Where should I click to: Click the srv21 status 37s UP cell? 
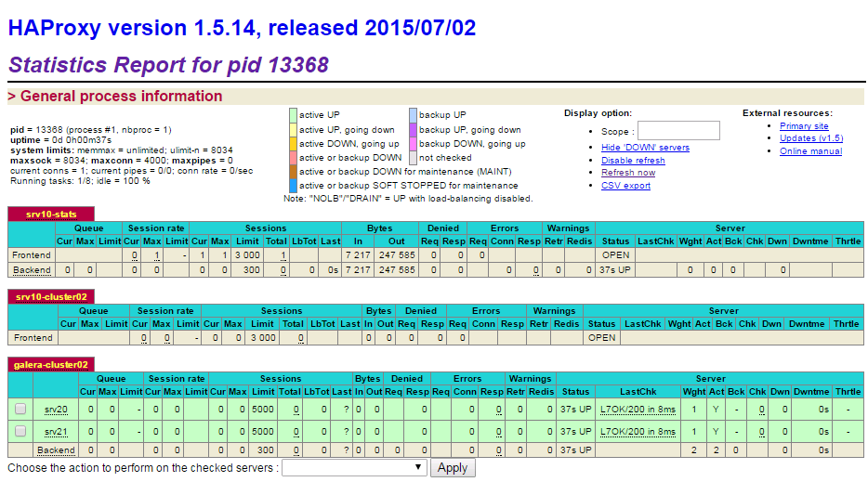click(575, 432)
